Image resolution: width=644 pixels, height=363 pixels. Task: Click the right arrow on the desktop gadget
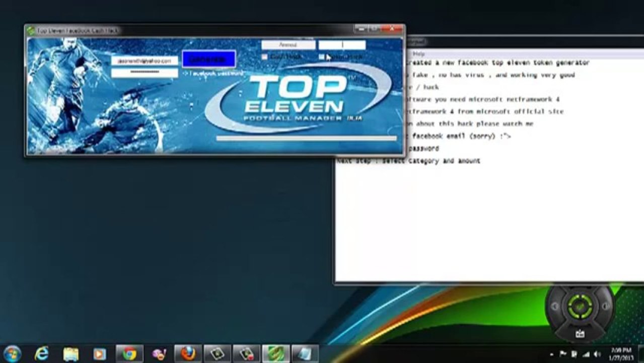pyautogui.click(x=605, y=306)
